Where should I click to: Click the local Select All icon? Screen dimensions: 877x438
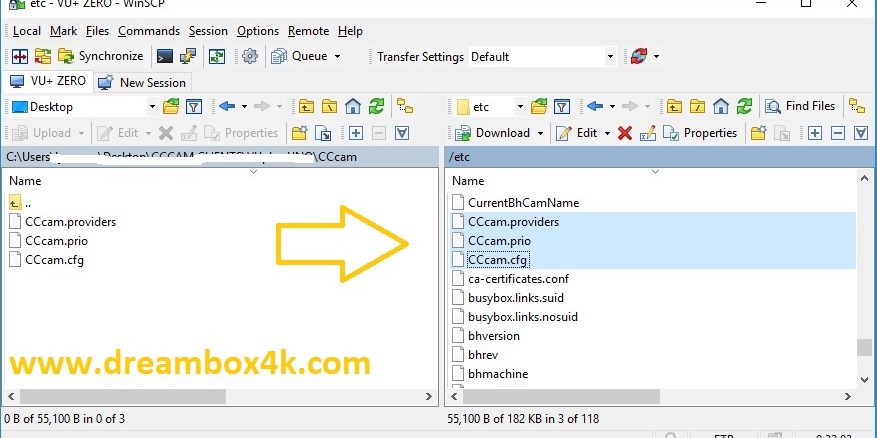pyautogui.click(x=402, y=133)
